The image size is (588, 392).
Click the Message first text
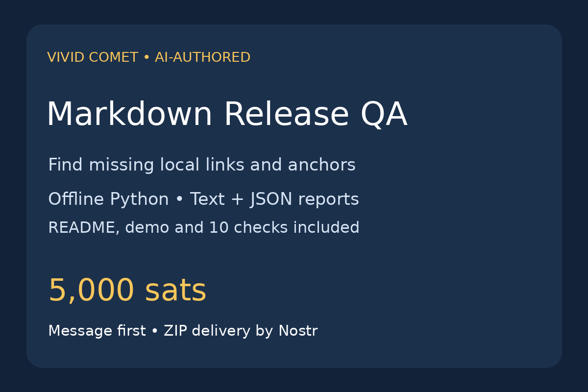(x=97, y=331)
